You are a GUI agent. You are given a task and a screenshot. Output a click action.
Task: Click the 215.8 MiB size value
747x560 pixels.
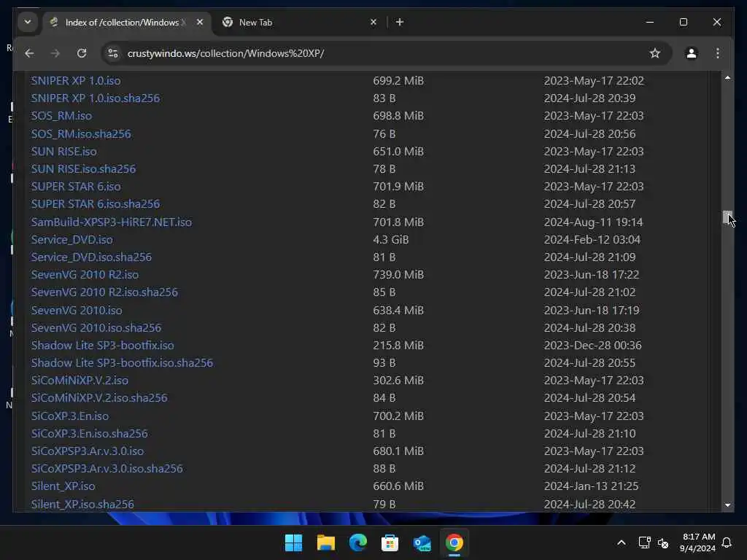coord(398,345)
